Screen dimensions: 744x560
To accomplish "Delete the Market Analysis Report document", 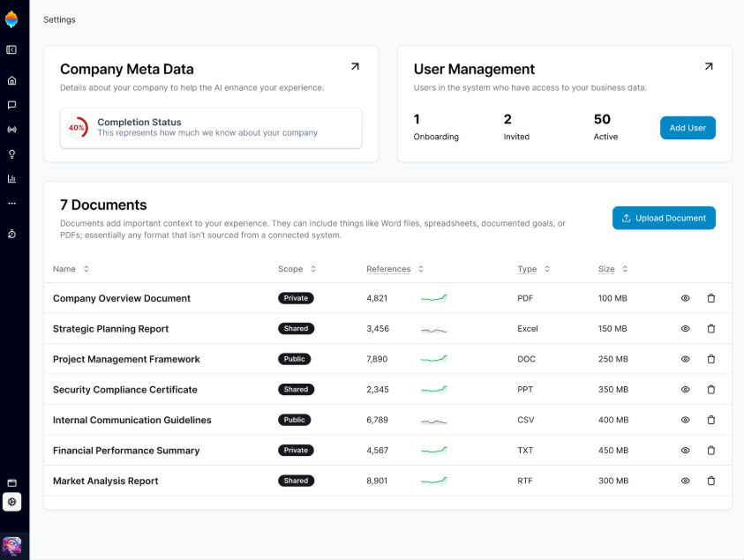I will (x=711, y=481).
